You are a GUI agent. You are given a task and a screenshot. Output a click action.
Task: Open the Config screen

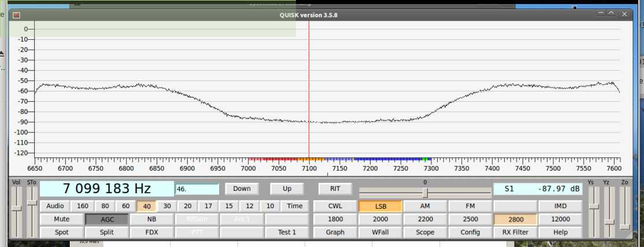(x=470, y=232)
